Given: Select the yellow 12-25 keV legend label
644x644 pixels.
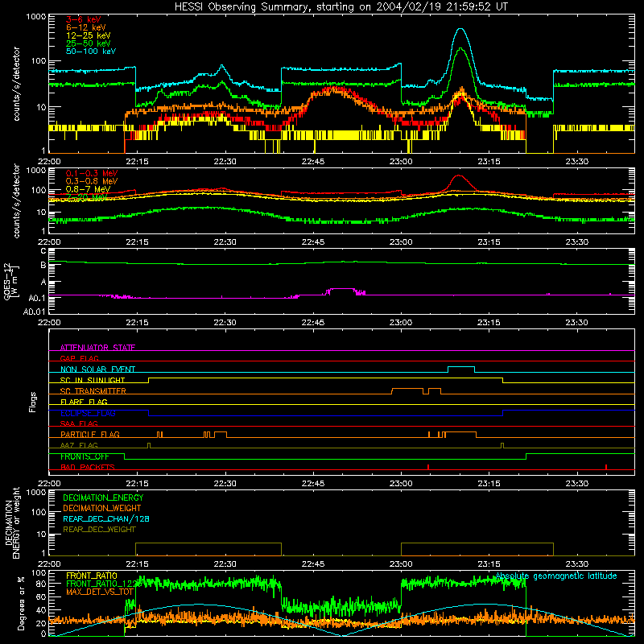Looking at the screenshot, I should [89, 35].
